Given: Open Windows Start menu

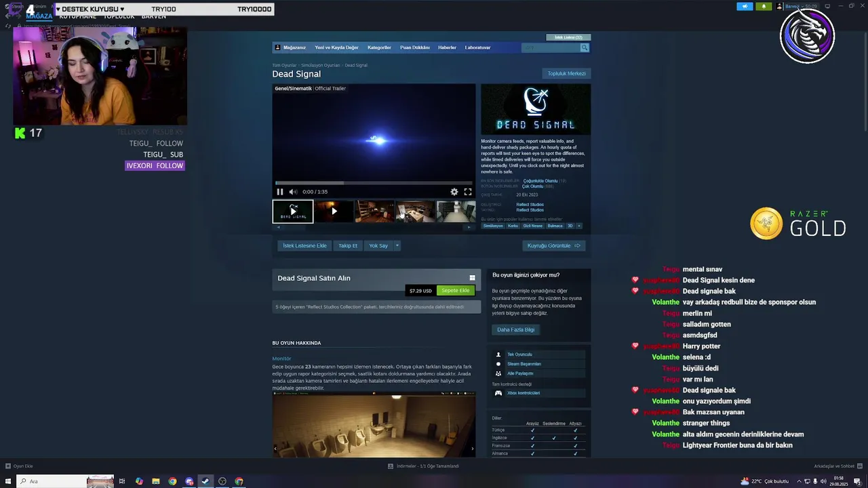Looking at the screenshot, I should point(7,481).
